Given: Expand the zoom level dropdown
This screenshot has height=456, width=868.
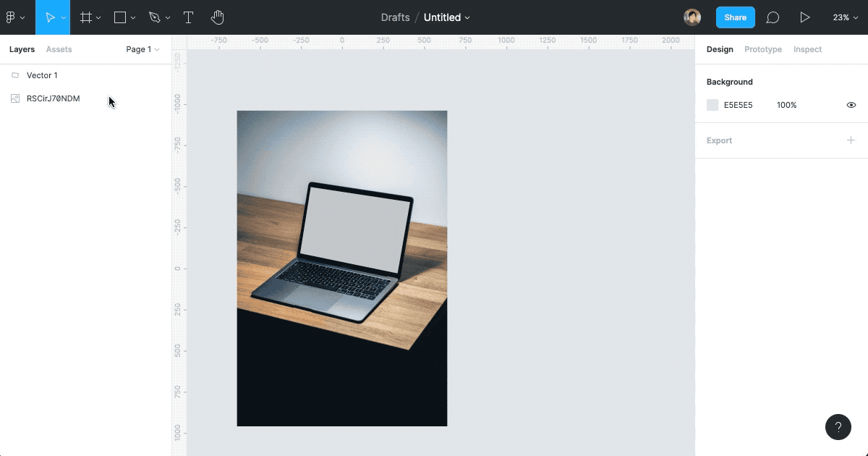Looking at the screenshot, I should (x=844, y=17).
